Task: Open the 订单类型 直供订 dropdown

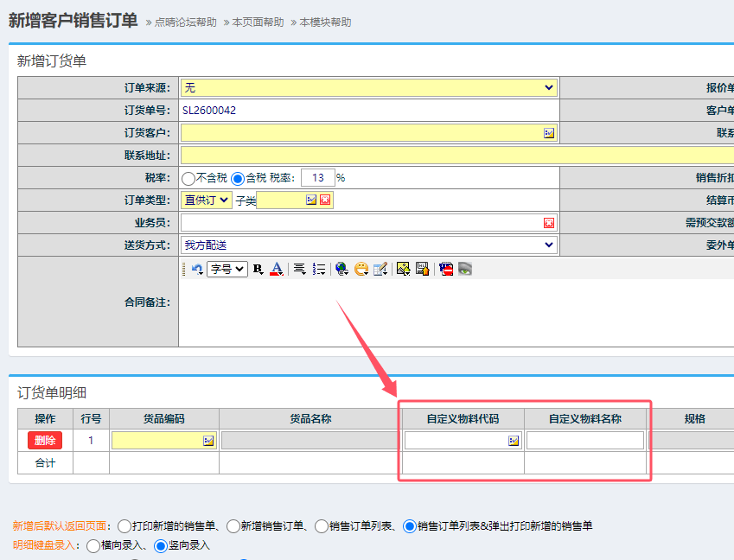Action: click(x=207, y=200)
